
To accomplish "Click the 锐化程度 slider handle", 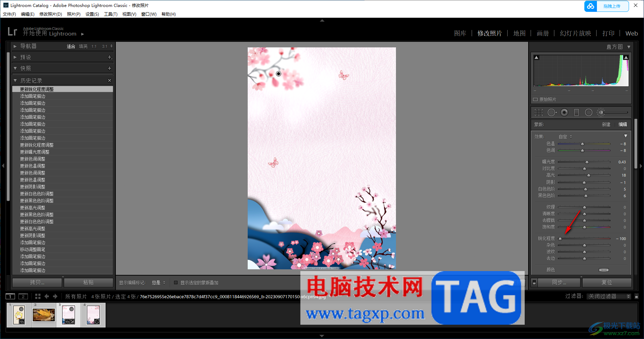I will coord(560,239).
